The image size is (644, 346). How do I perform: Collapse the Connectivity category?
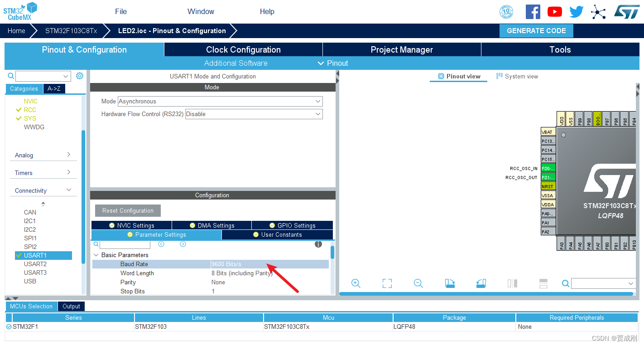pos(43,190)
